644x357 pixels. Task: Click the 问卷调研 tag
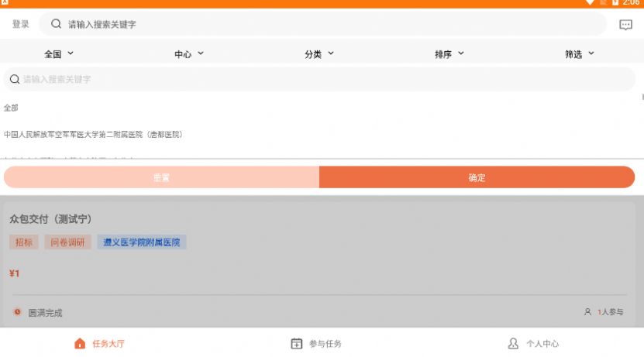point(67,242)
